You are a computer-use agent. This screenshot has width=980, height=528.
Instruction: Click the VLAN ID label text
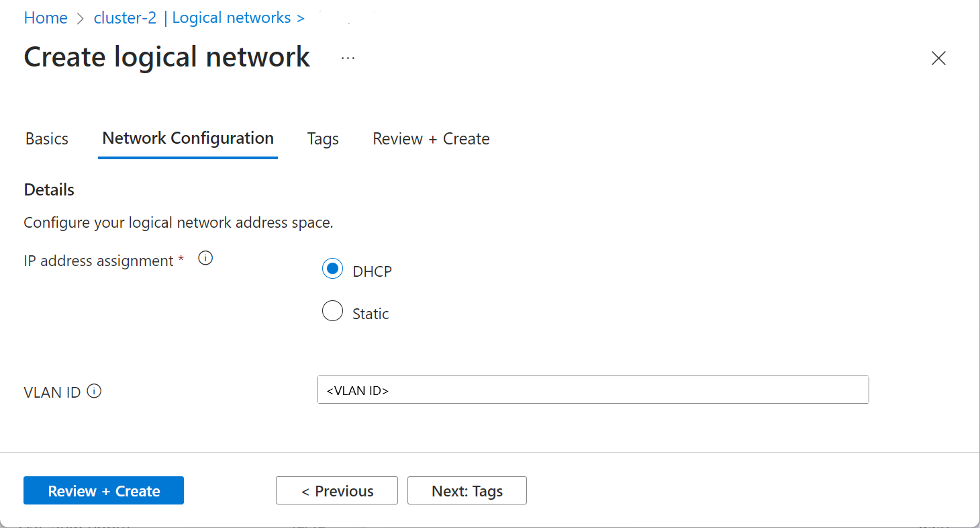pyautogui.click(x=52, y=392)
